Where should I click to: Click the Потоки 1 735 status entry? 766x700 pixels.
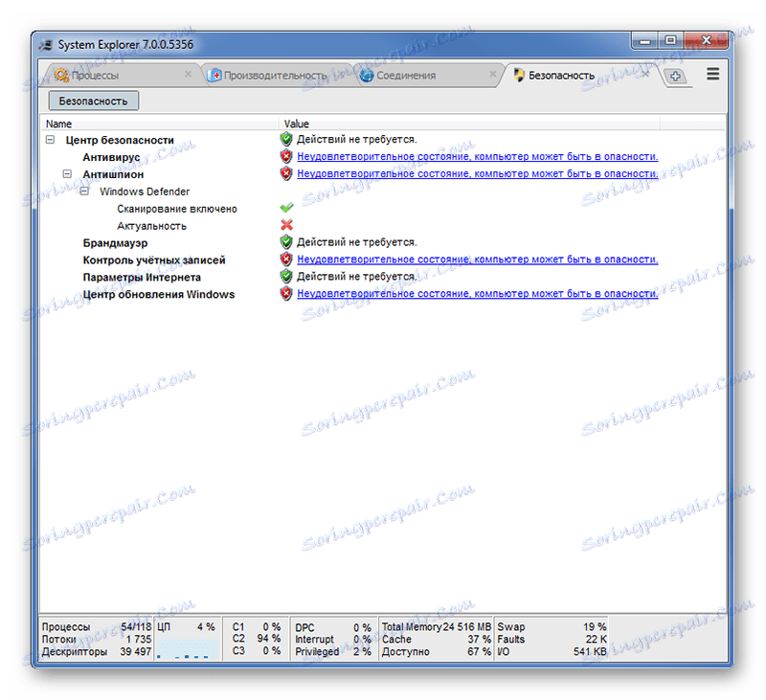pos(97,639)
